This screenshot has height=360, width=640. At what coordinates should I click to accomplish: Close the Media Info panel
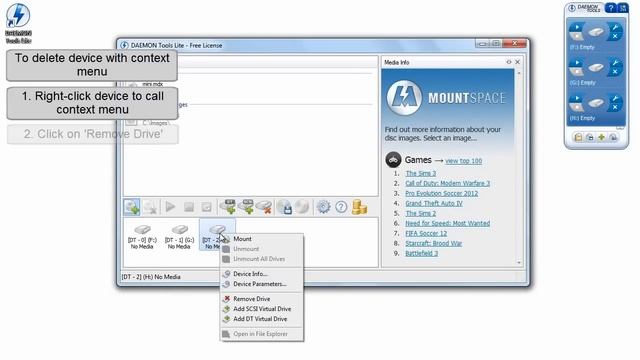click(x=518, y=62)
